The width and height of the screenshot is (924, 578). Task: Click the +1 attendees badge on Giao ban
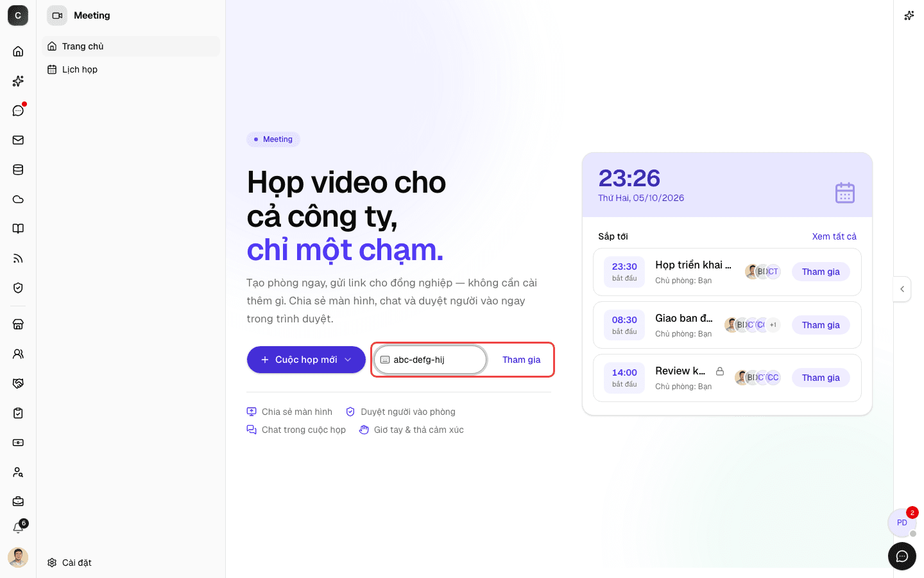pyautogui.click(x=773, y=325)
